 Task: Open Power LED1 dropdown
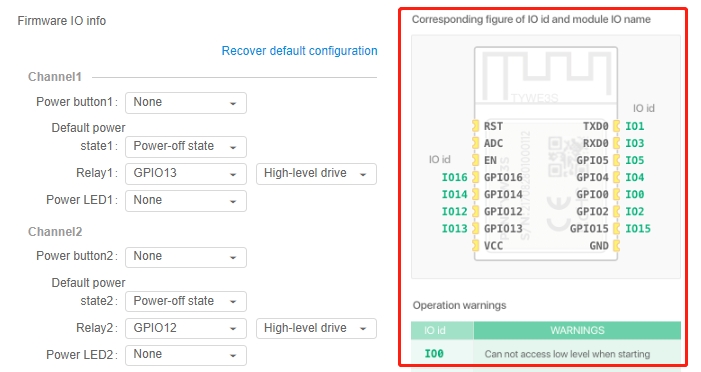point(186,200)
